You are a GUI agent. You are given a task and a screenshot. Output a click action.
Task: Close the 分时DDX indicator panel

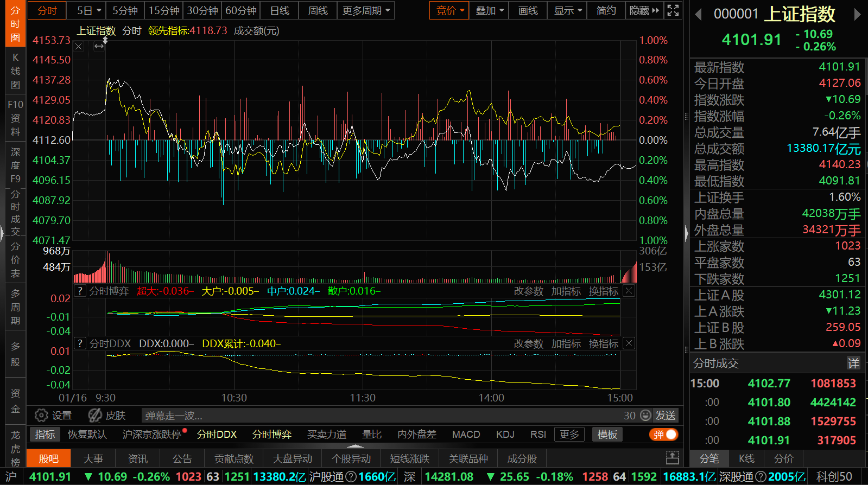pos(629,343)
